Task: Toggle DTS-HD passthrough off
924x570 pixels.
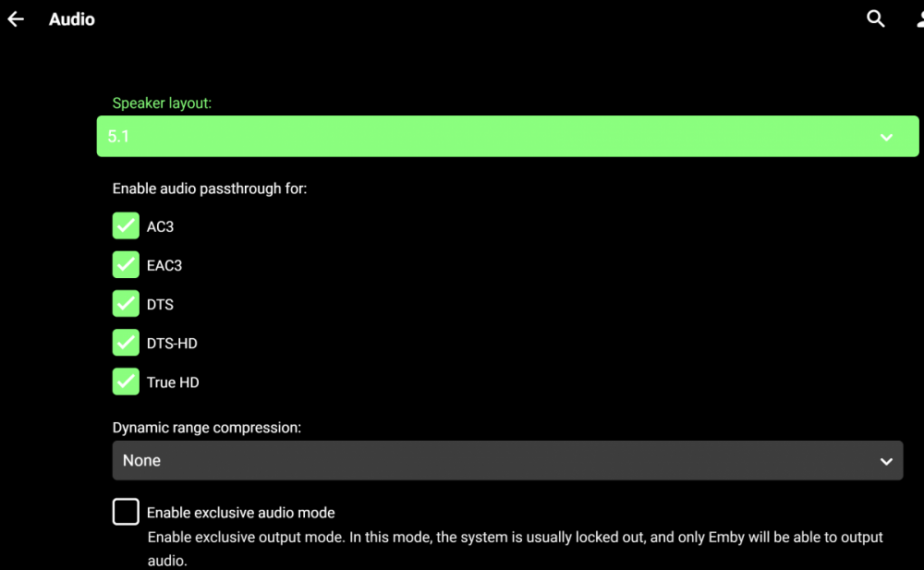Action: click(126, 342)
